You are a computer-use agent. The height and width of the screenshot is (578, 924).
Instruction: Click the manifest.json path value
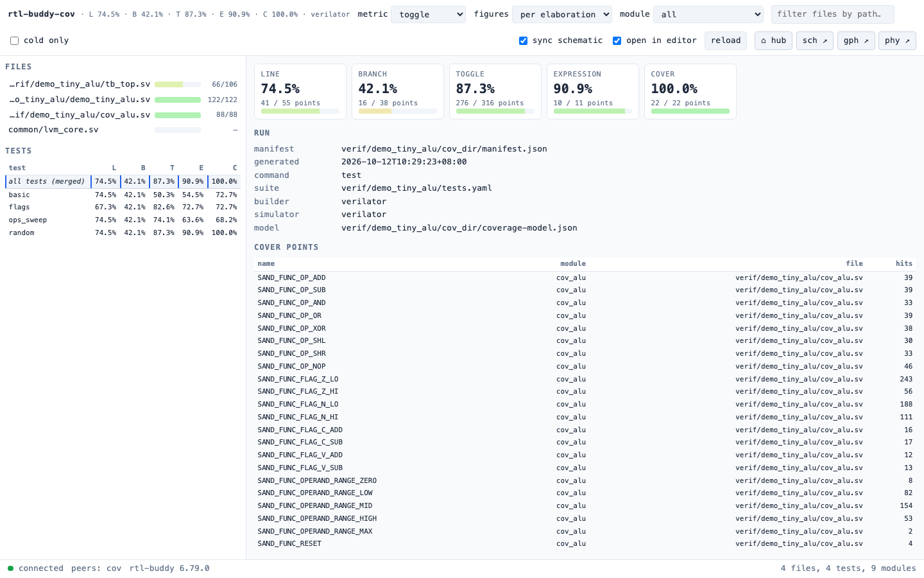click(x=444, y=149)
